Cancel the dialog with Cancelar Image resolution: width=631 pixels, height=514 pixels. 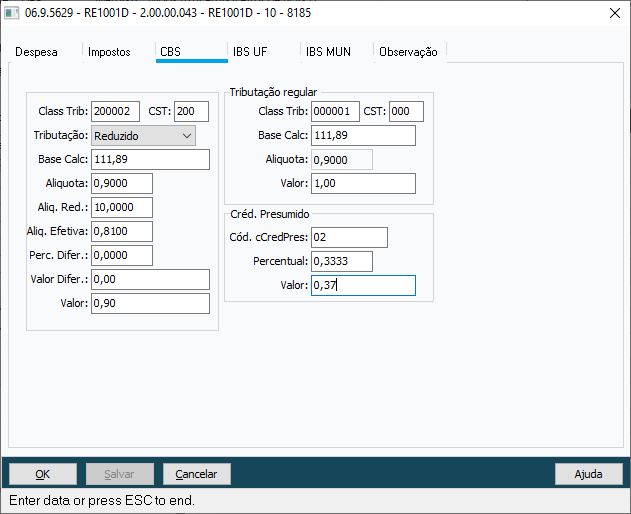click(196, 474)
